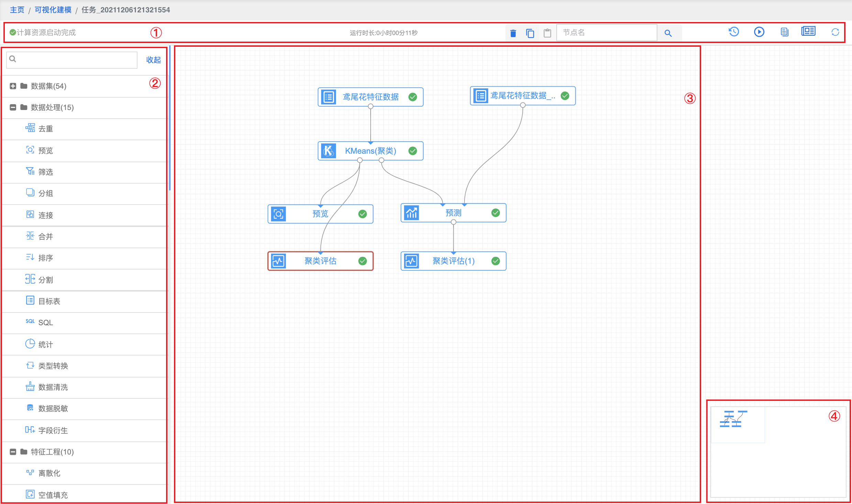Select the 合并 merge component
Viewport: 852px width, 504px height.
[x=84, y=237]
